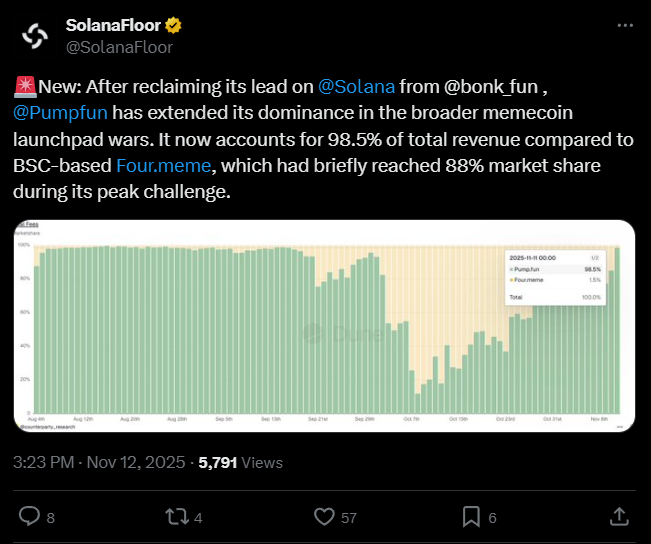Click the @counterparty_research credit on the chart
Viewport: 651px width, 544px height.
[49, 426]
